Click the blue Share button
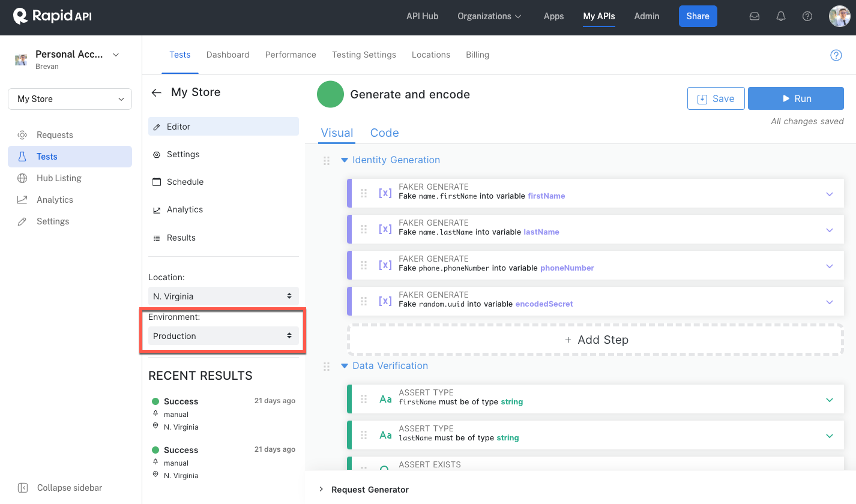The width and height of the screenshot is (856, 504). click(x=698, y=16)
